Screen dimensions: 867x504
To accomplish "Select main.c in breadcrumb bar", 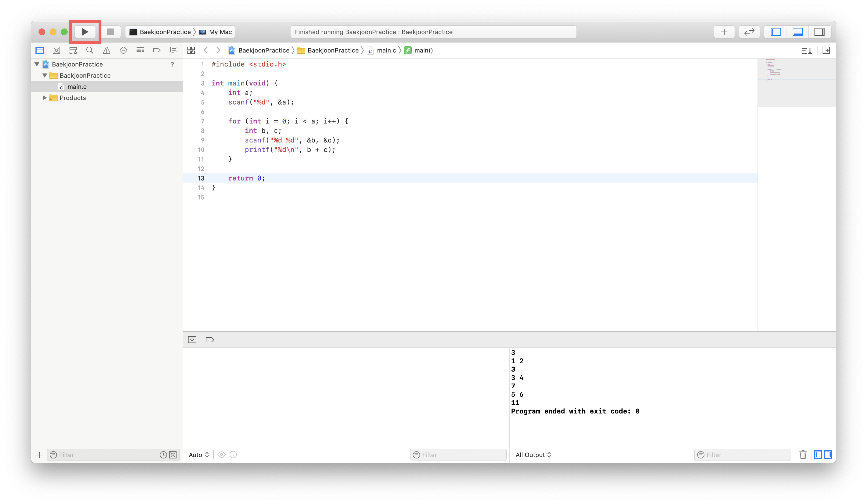I will tap(386, 51).
